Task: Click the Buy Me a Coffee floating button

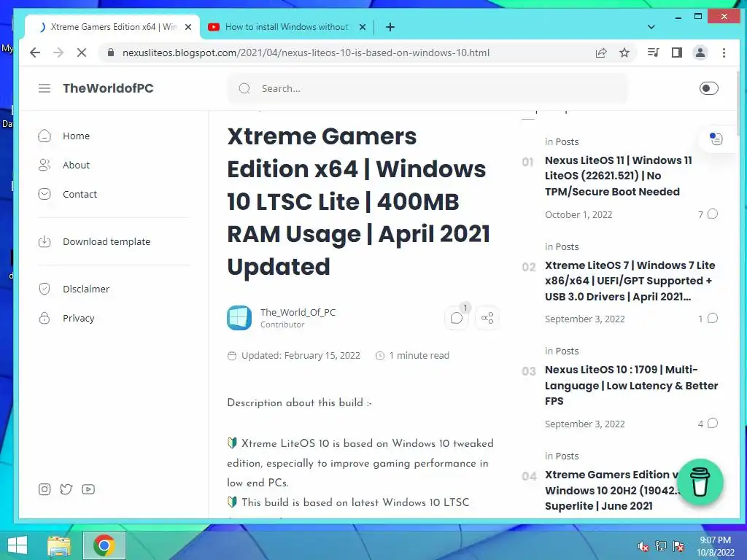Action: [700, 481]
